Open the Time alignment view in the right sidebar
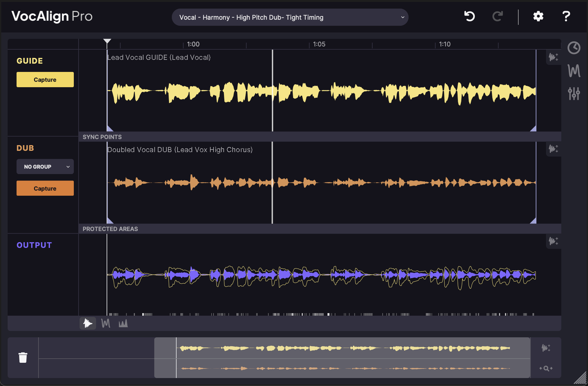Image resolution: width=588 pixels, height=386 pixels. click(574, 48)
